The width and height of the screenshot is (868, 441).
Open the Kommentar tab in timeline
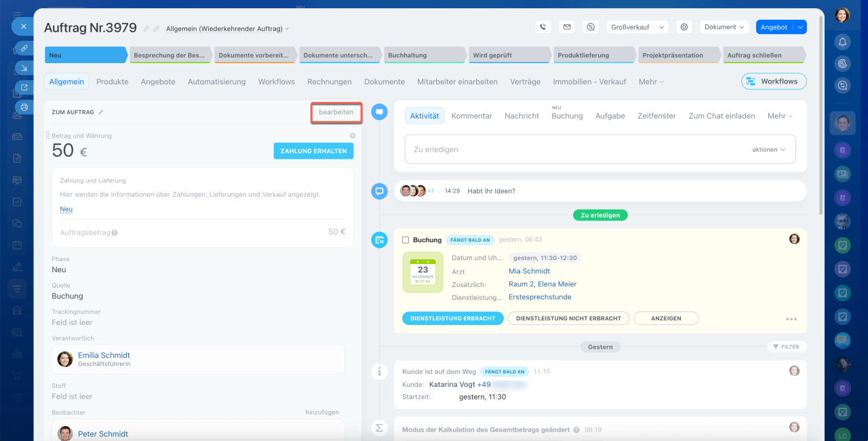point(471,116)
